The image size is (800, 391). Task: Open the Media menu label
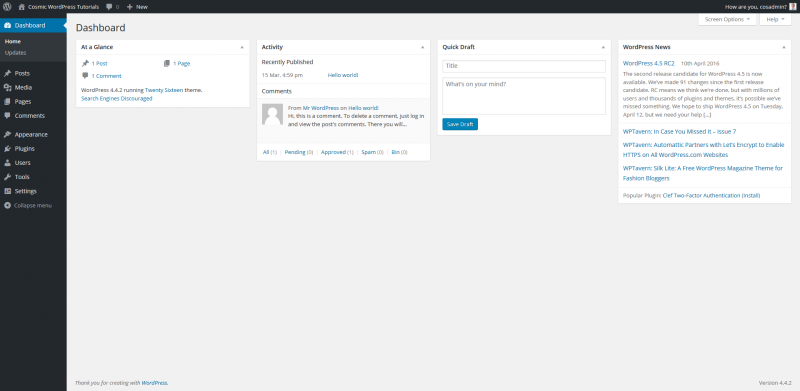[23, 88]
